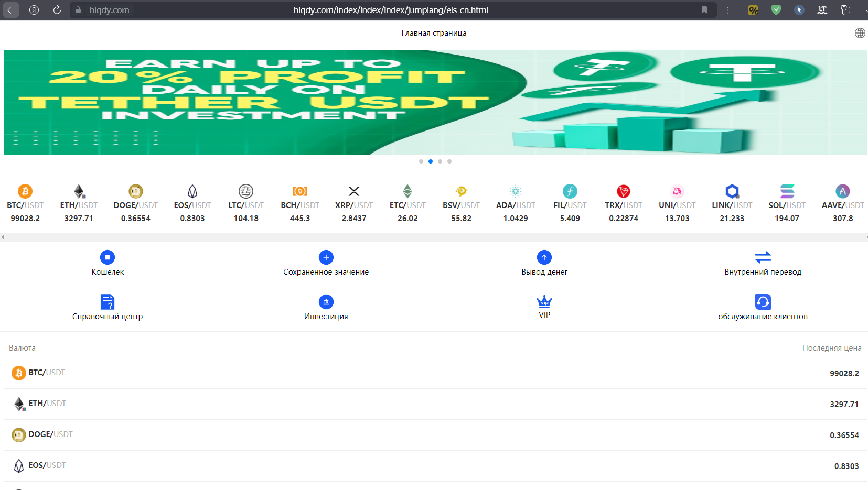
Task: Click the horizontal ticker scrollbar track
Action: tap(434, 237)
